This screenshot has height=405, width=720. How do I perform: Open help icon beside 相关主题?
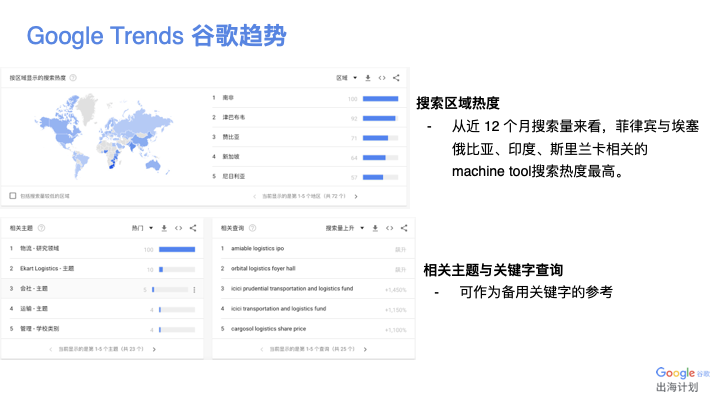(41, 228)
